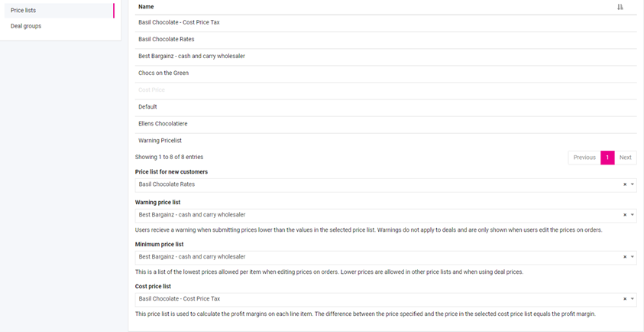Viewport: 644px width, 332px height.
Task: Select page 1 in pagination
Action: pos(607,158)
